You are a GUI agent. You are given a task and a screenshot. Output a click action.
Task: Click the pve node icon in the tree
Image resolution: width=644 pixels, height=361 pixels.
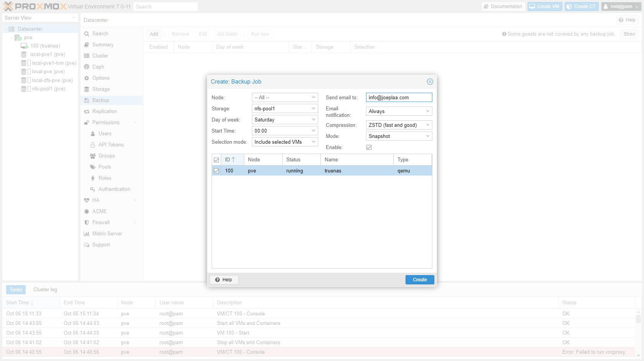(18, 38)
